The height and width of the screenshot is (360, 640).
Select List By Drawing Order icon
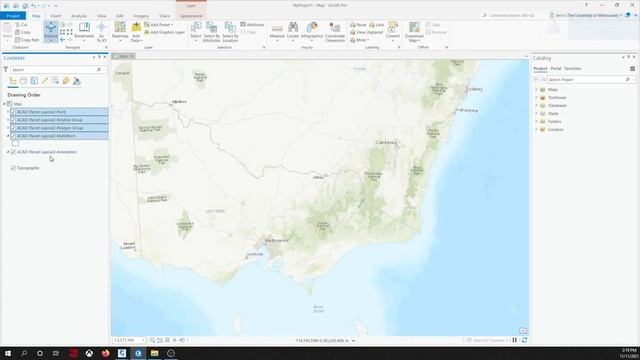[x=13, y=81]
